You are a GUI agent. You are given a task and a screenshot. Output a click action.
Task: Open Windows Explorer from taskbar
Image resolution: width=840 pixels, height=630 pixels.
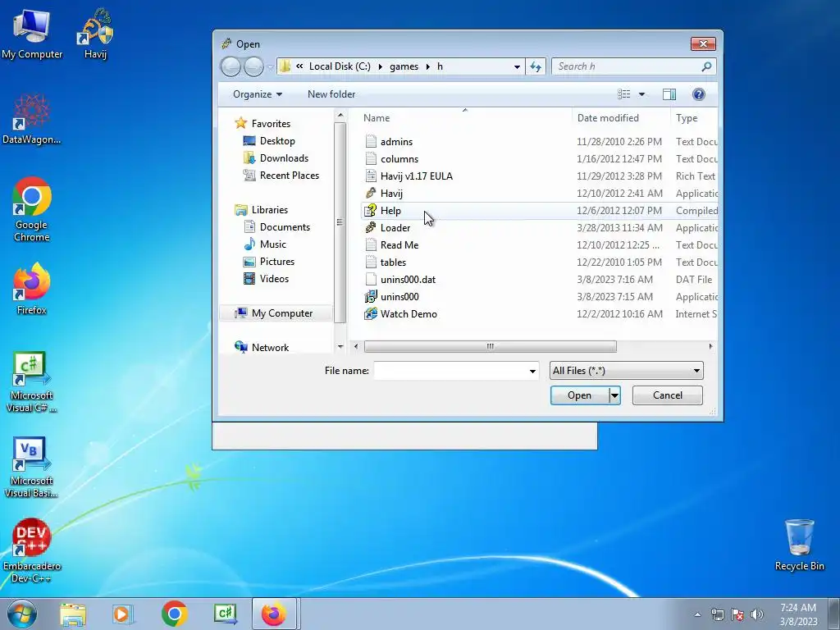(x=73, y=614)
